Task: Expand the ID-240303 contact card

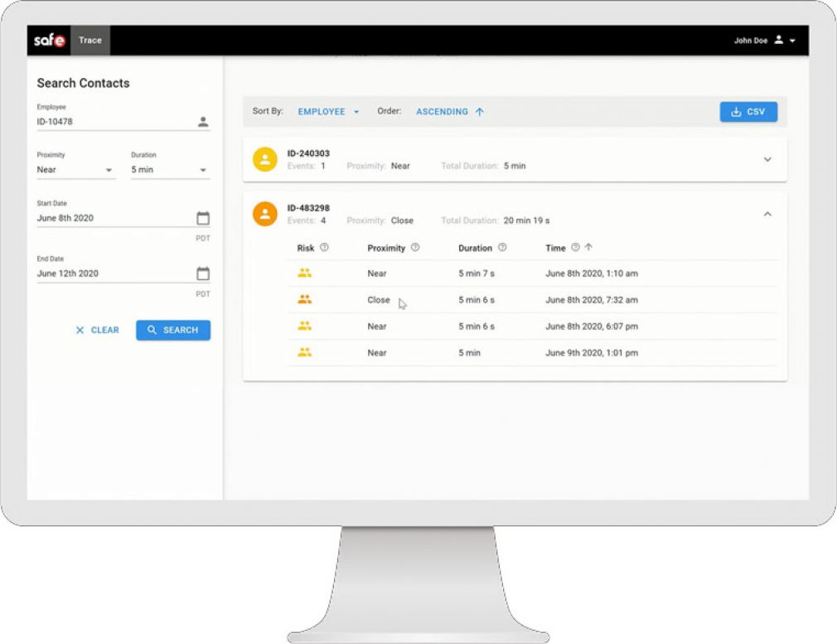Action: [x=767, y=159]
